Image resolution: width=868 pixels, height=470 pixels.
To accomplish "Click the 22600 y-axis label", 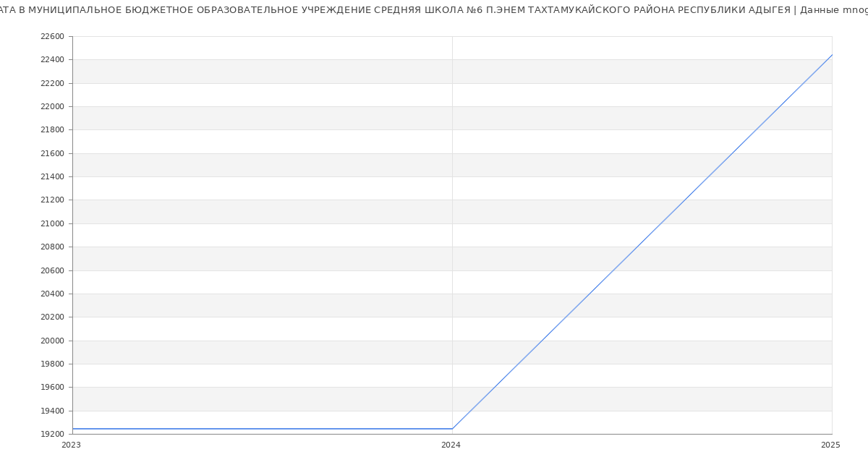I will (x=51, y=37).
